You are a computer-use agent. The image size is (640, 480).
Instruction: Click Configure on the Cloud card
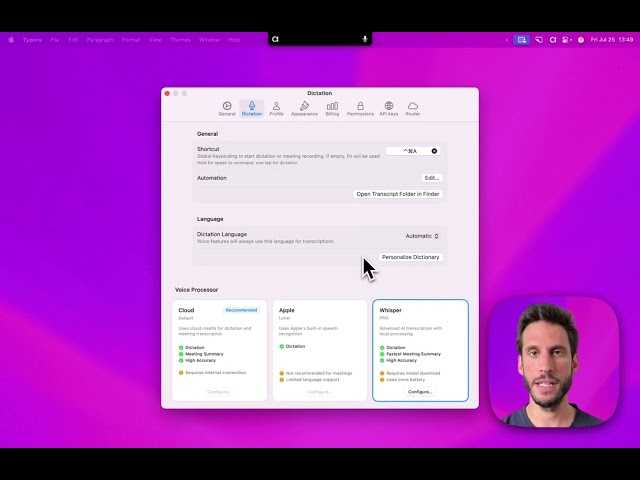pos(219,392)
